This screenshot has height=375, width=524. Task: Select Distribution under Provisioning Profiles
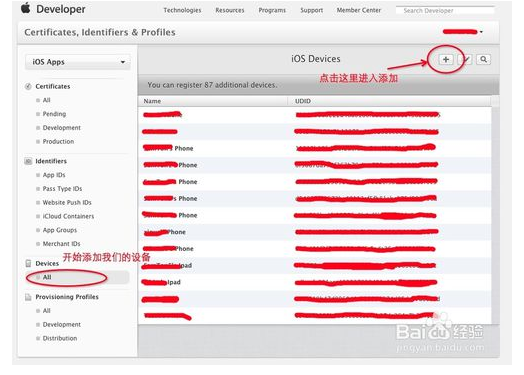click(x=59, y=338)
